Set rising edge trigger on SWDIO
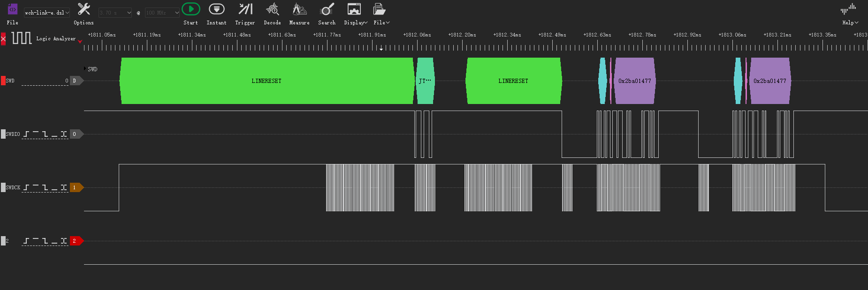 26,134
